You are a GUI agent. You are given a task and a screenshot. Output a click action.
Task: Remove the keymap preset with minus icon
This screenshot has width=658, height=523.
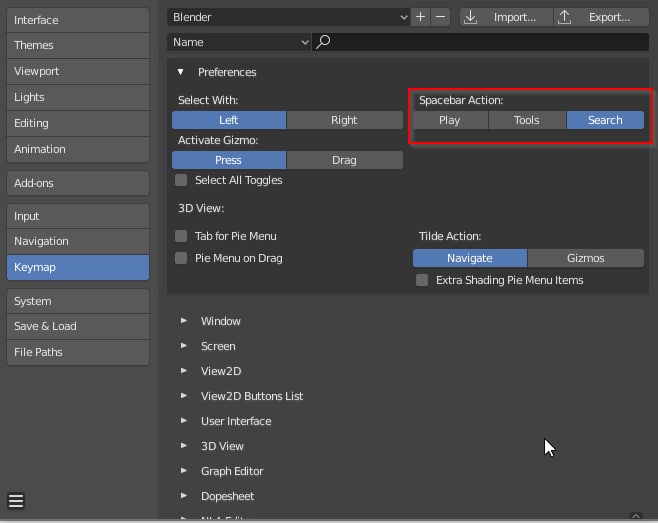tap(440, 17)
